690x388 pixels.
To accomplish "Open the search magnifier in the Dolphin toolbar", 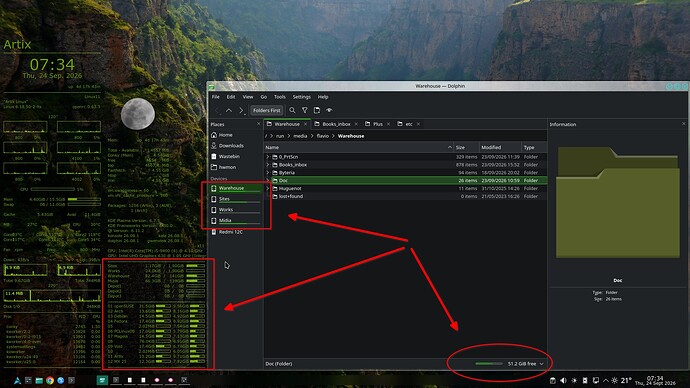I will point(292,110).
